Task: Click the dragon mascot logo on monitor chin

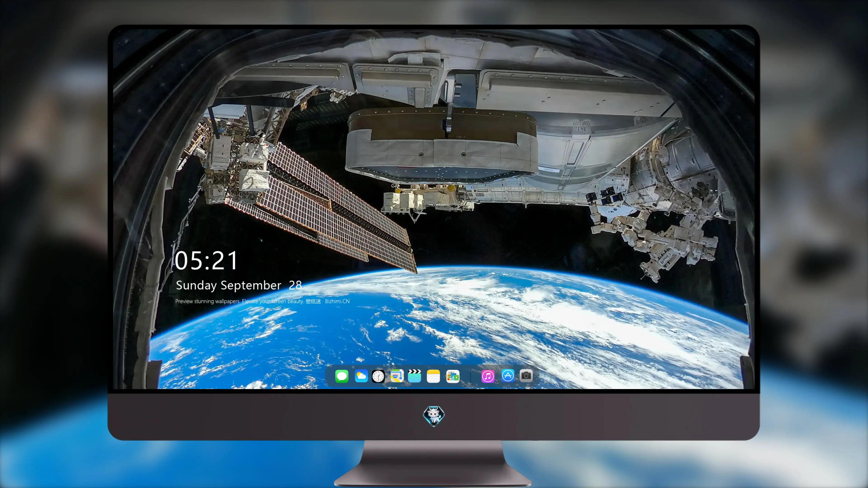Action: pyautogui.click(x=434, y=416)
